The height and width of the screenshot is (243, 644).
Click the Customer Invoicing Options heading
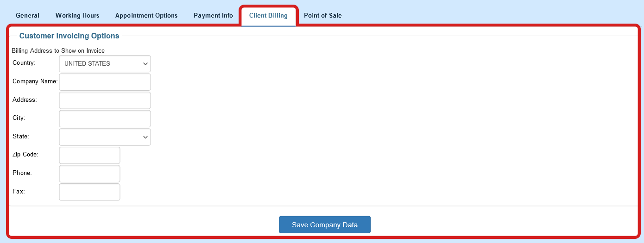pos(69,36)
